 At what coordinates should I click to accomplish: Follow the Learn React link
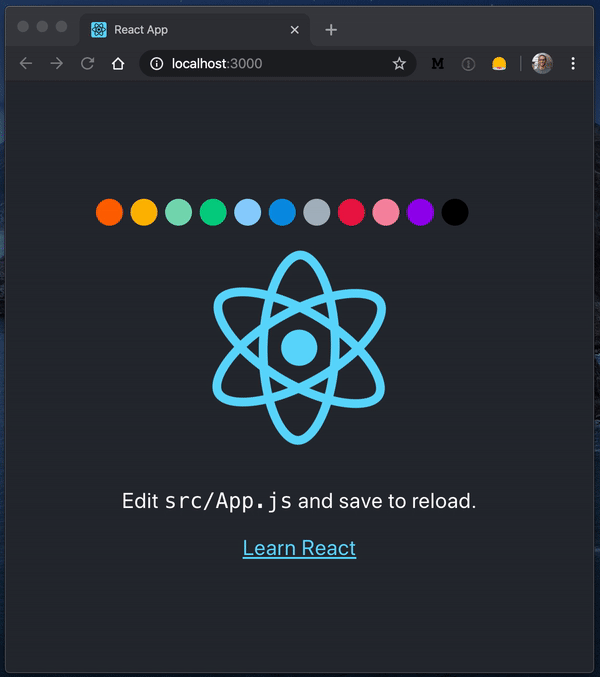[x=299, y=548]
